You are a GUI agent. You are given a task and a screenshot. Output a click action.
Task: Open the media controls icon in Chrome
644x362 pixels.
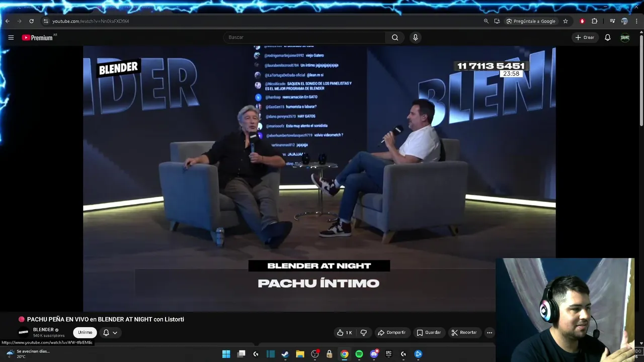(x=612, y=21)
